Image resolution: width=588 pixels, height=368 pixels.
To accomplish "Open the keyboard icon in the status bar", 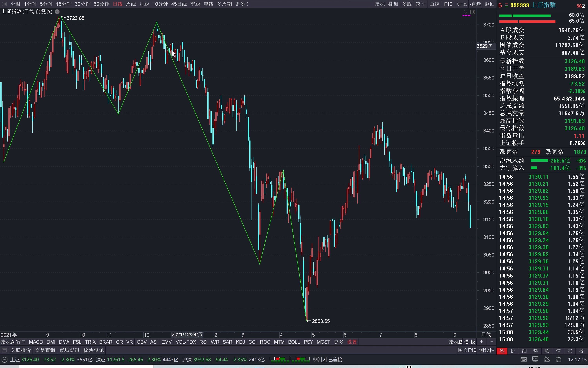I will 524,360.
